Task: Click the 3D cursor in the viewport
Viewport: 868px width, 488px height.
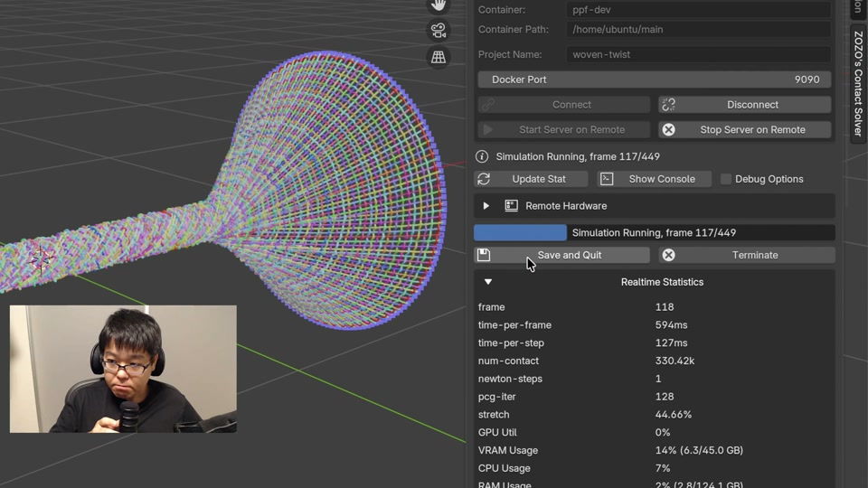Action: click(41, 259)
